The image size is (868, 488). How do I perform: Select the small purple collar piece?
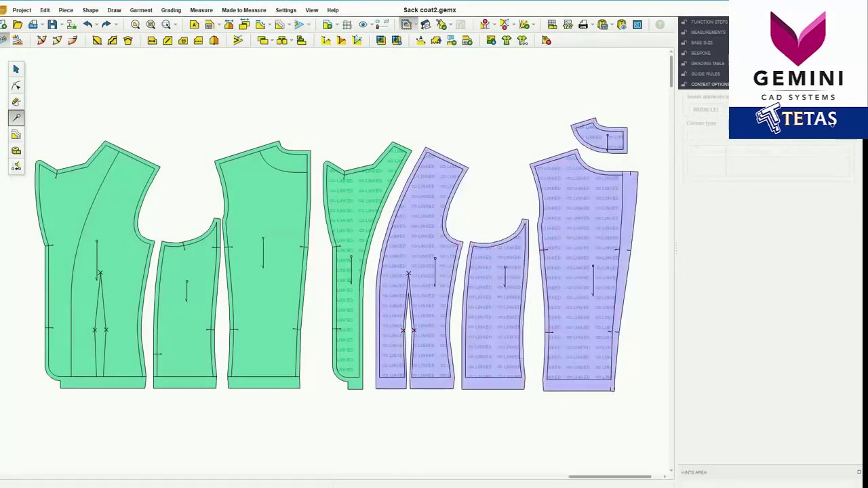600,136
